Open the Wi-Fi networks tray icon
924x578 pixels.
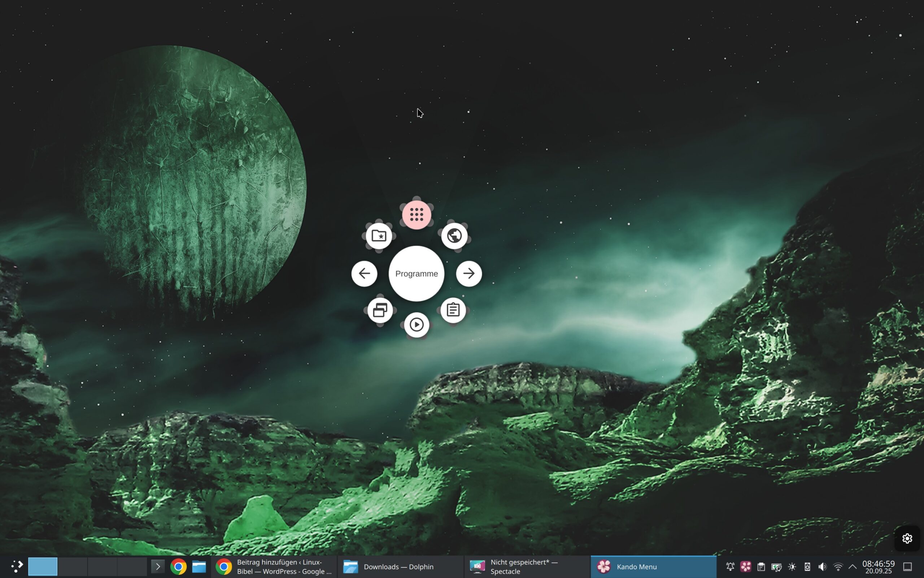838,566
